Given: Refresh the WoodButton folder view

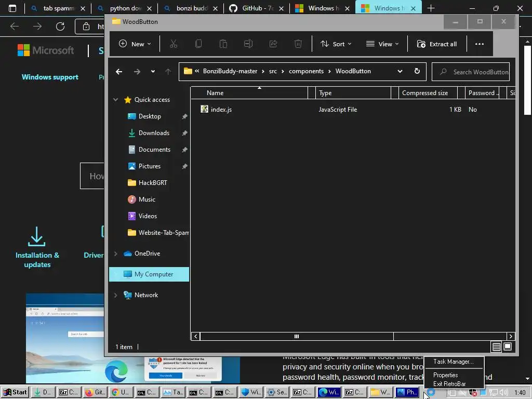Looking at the screenshot, I should click(x=417, y=71).
